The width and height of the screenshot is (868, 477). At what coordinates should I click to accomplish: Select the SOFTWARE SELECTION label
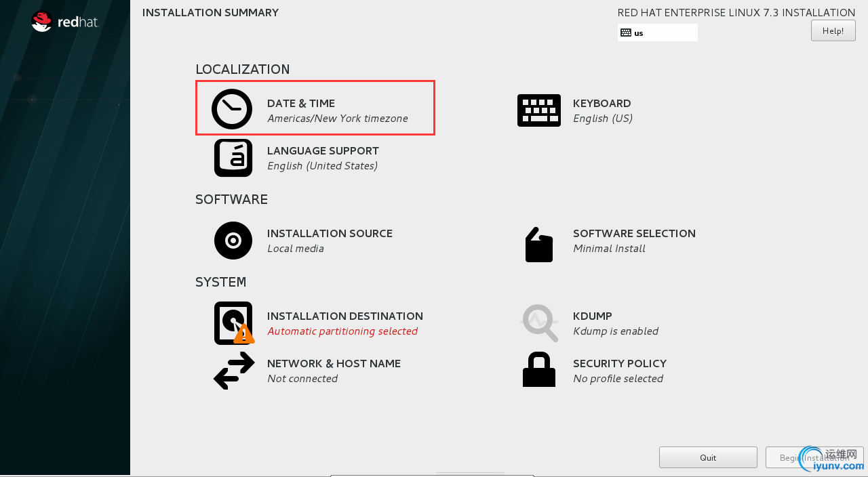(x=634, y=233)
